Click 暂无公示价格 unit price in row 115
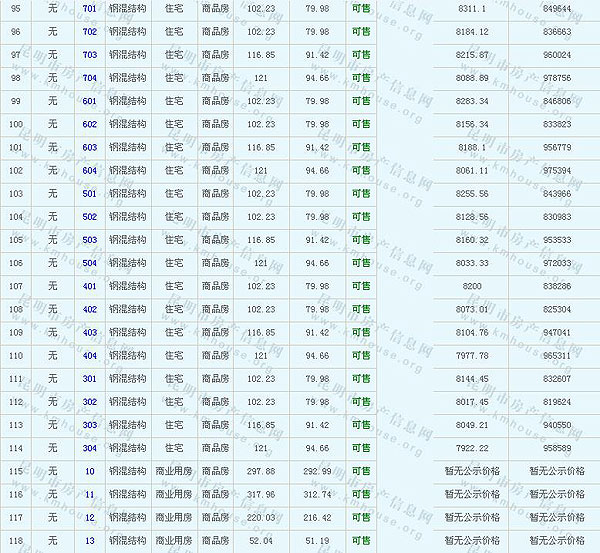The width and height of the screenshot is (600, 553). pos(472,471)
